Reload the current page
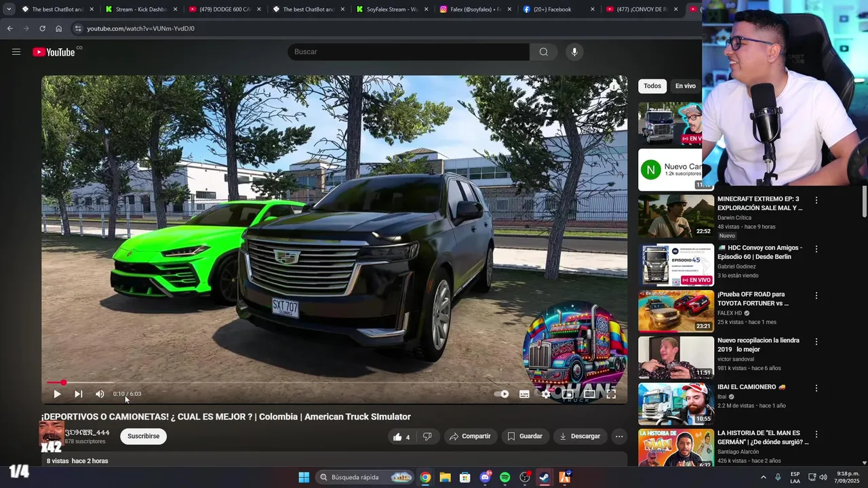The width and height of the screenshot is (868, 488). [x=42, y=28]
